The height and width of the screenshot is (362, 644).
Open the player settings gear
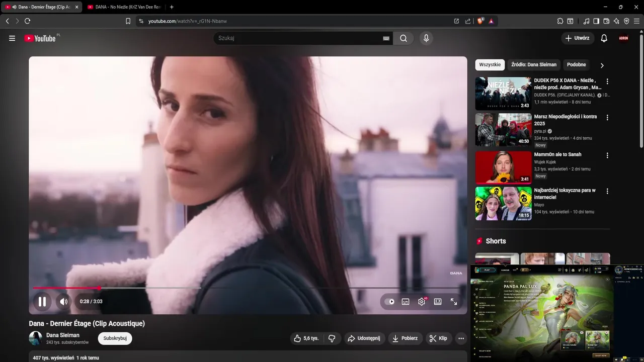point(422,302)
